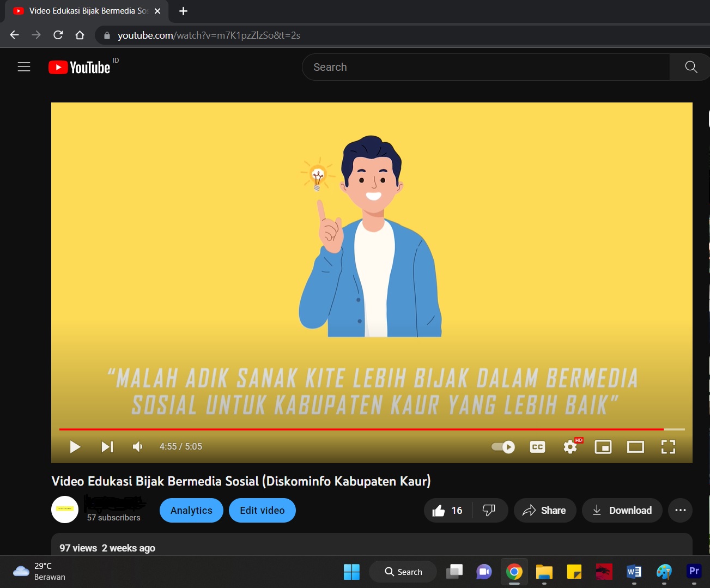This screenshot has width=710, height=588.
Task: Dislike this video
Action: click(489, 511)
